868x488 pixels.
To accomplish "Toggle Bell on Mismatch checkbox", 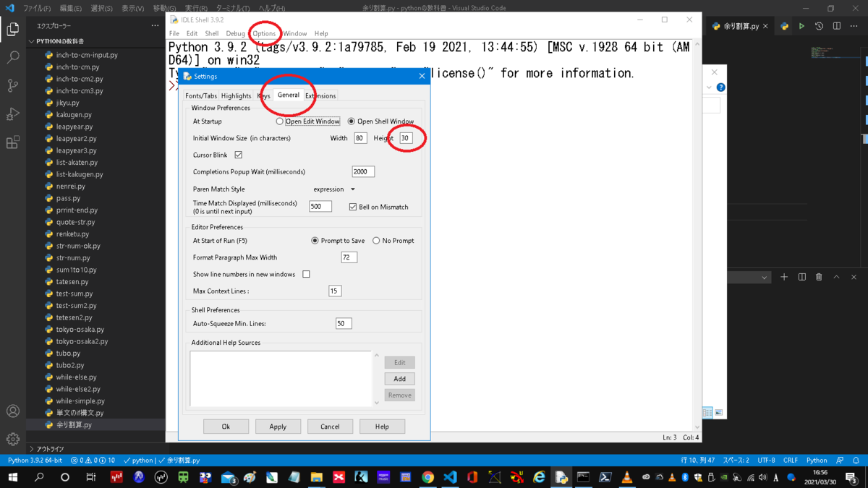I will 353,207.
